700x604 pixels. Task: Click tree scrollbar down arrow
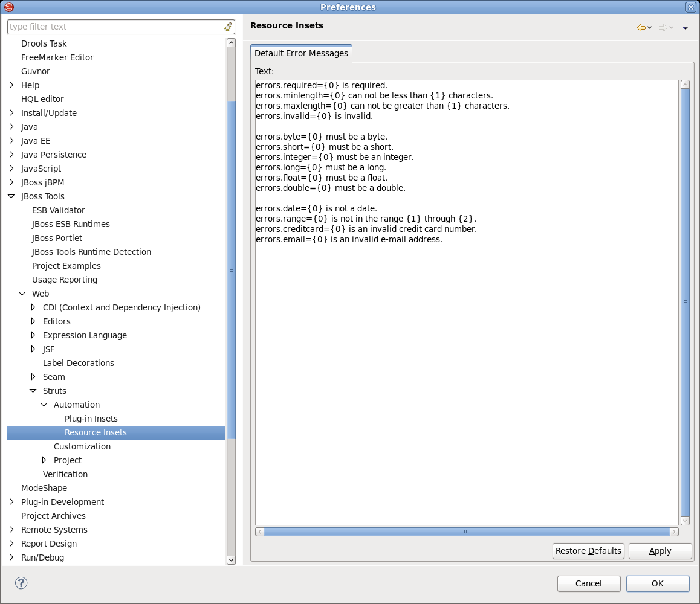point(232,561)
